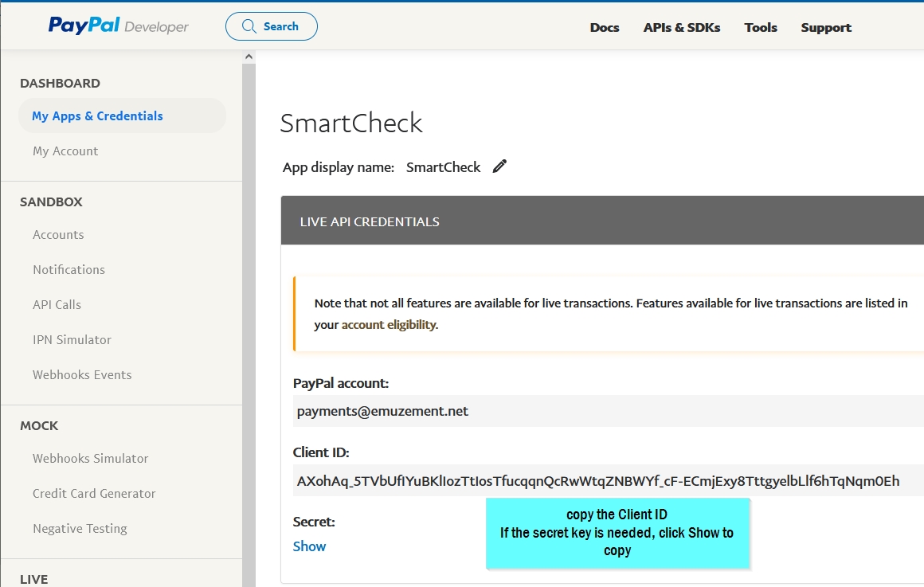
Task: Open Credit Card Generator
Action: pos(94,494)
